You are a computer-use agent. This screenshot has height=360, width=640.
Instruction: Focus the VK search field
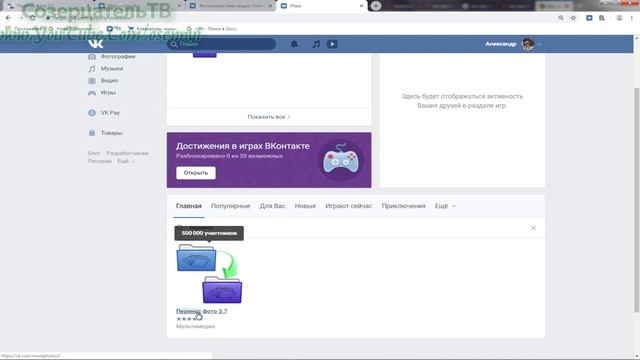tap(221, 44)
